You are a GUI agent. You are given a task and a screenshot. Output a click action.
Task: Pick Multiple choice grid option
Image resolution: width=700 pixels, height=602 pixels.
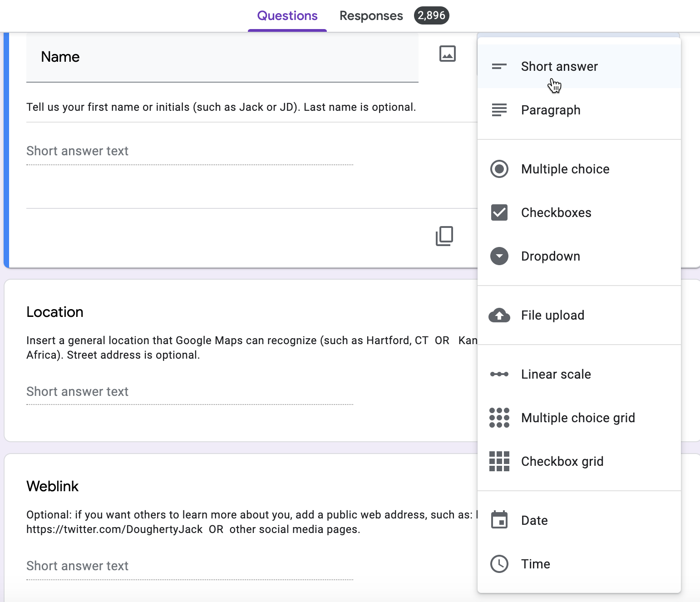[579, 418]
